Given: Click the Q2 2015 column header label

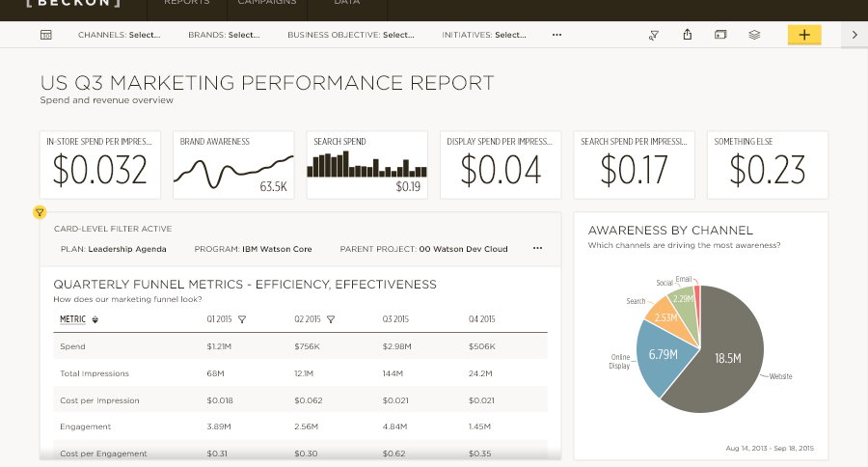Looking at the screenshot, I should coord(308,319).
